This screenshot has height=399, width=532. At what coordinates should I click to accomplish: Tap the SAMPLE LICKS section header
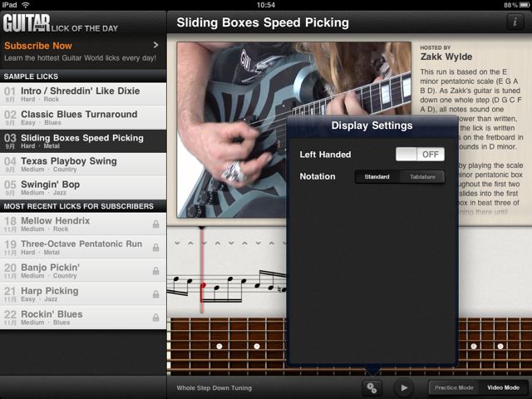83,76
